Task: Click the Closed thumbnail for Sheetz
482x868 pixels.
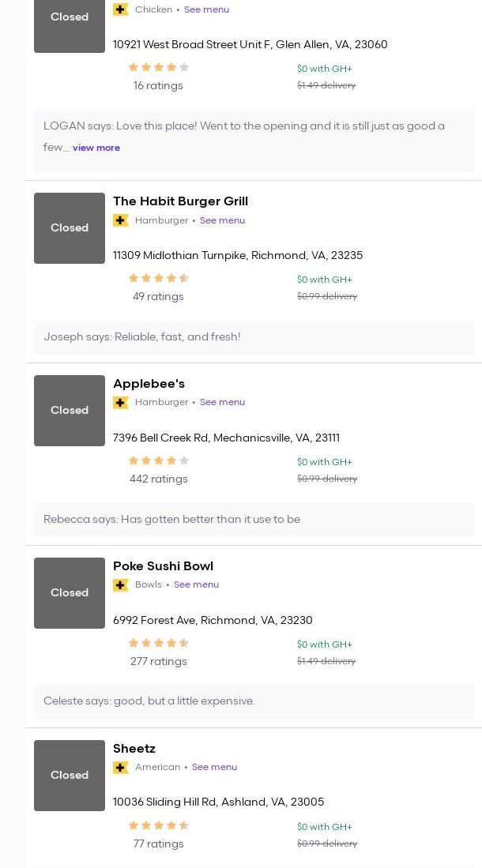Action: click(70, 776)
